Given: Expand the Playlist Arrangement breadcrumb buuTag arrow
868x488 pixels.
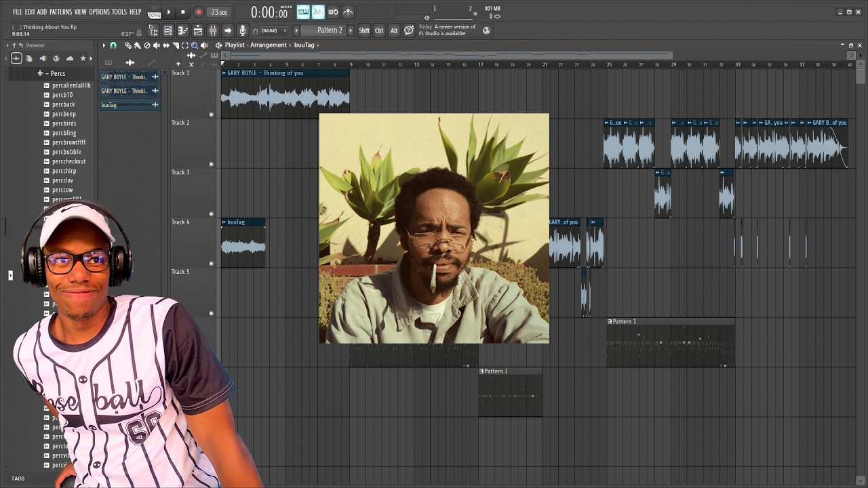Looking at the screenshot, I should 318,45.
